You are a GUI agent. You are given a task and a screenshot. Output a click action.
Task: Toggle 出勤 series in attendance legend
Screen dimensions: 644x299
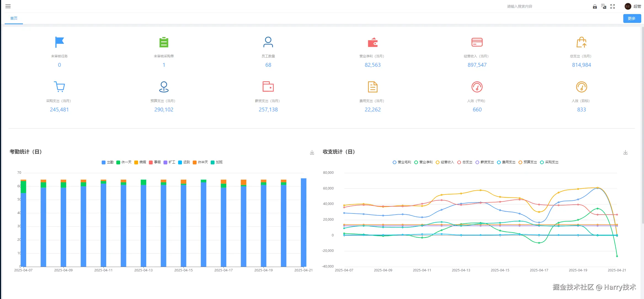[x=108, y=162]
